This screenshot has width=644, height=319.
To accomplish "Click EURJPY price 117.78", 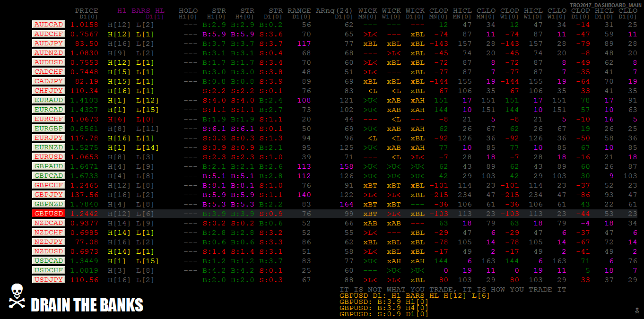I will 84,138.
